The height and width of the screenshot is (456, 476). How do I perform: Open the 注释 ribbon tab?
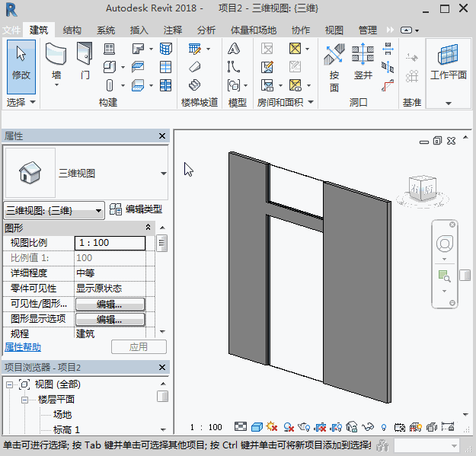coord(173,30)
